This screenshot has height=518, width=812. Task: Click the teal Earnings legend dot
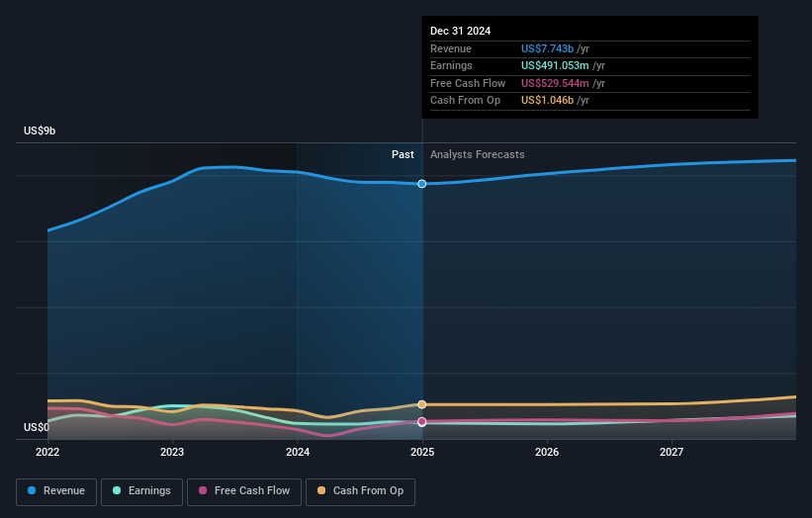coord(117,490)
